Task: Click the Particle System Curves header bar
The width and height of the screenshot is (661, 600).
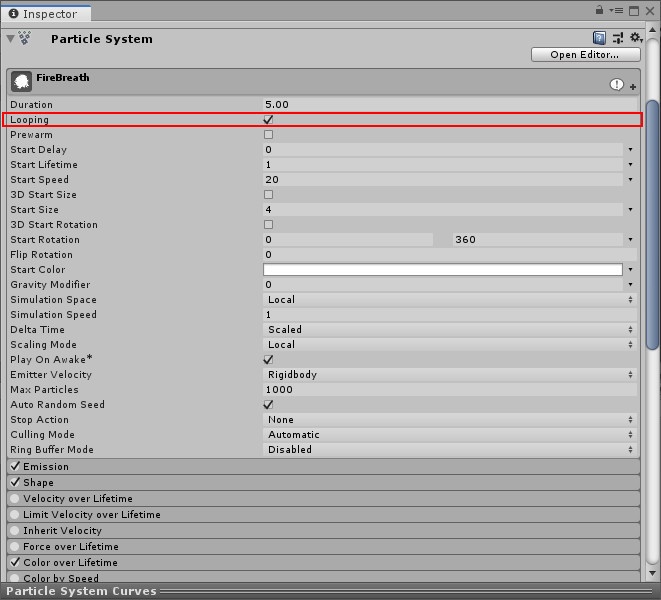Action: pyautogui.click(x=330, y=591)
